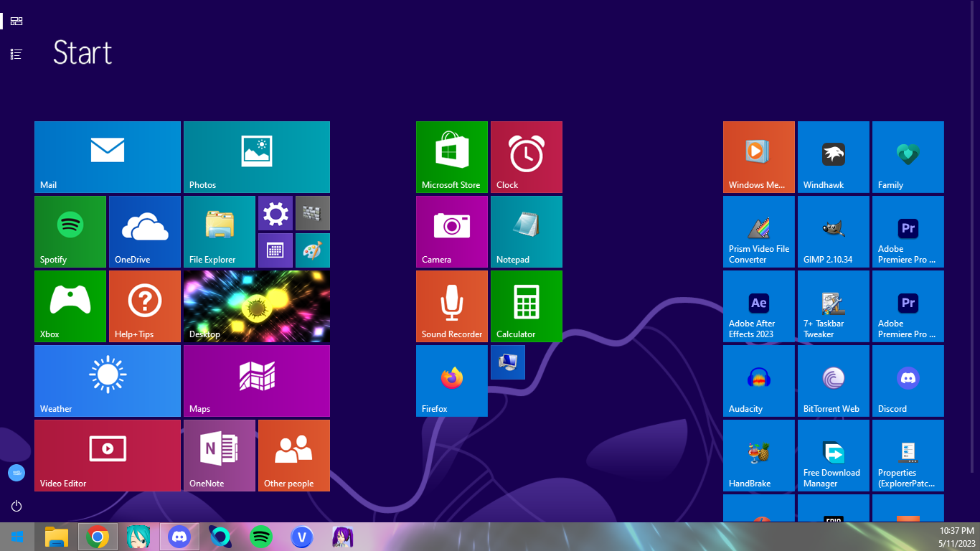Open the teal-haired anime character taskbar icon
Screen dimensions: 980x551
(x=138, y=537)
